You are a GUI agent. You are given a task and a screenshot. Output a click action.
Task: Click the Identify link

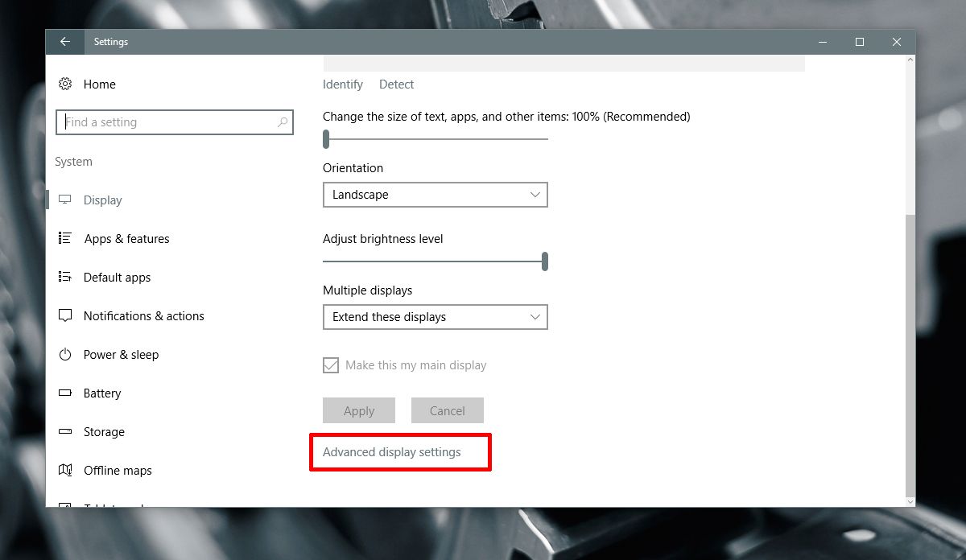[x=343, y=84]
